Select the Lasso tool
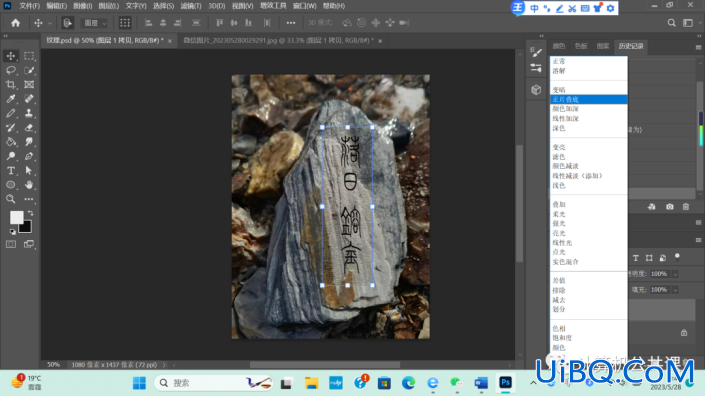Screen dimensions: 705x396 pos(11,70)
